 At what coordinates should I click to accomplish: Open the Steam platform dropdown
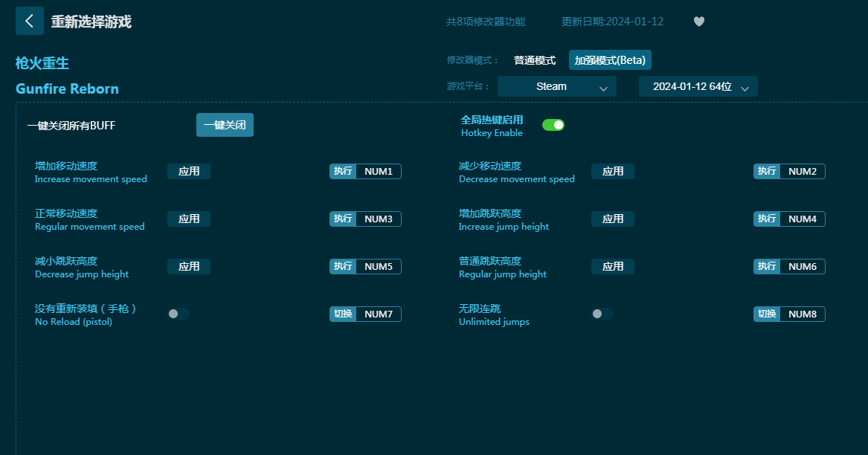coord(557,86)
